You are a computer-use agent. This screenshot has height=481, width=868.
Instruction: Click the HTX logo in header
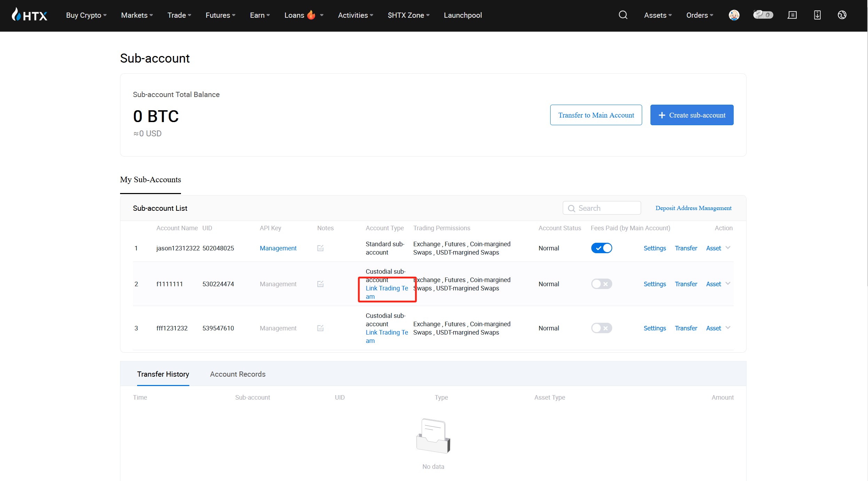click(30, 15)
